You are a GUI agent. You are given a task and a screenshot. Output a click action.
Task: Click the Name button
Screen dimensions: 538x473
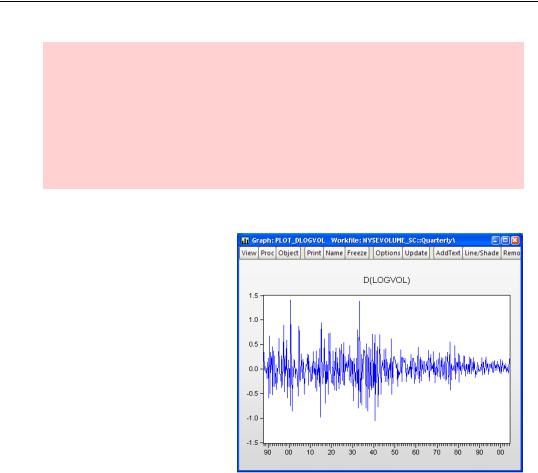click(x=334, y=253)
